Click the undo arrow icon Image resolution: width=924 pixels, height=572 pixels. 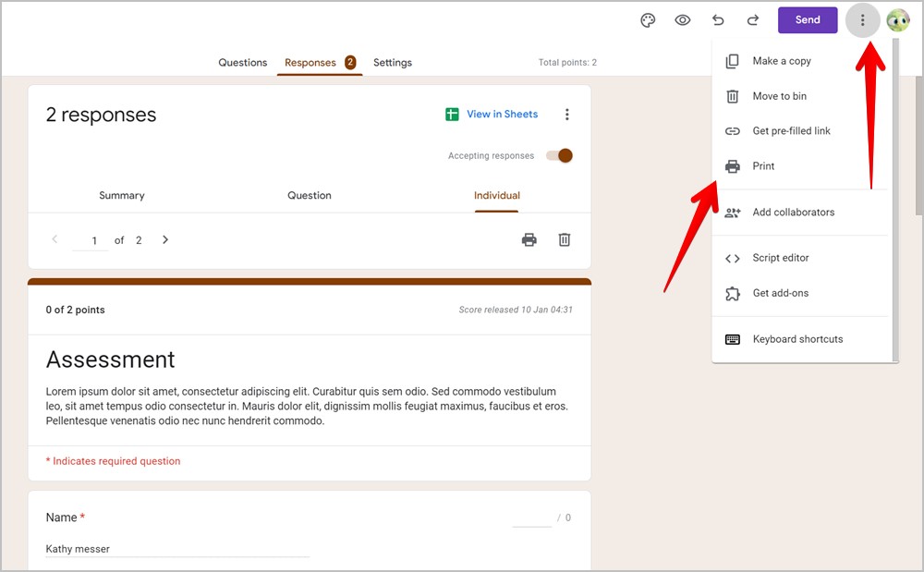718,20
